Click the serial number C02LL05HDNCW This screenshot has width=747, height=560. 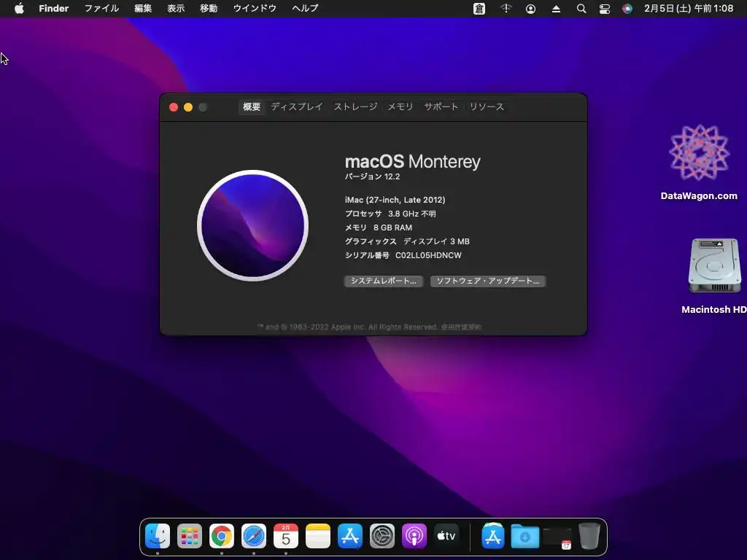click(x=428, y=255)
